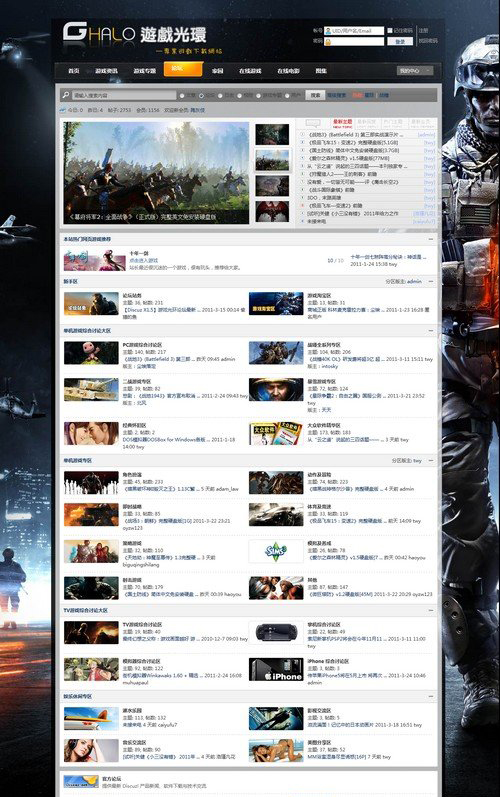Open the 游戏资讯 nav item
500x797 pixels.
click(106, 71)
